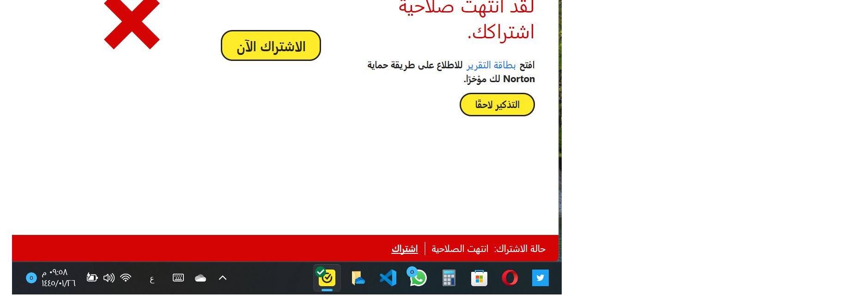Click the volume speaker tray icon
The width and height of the screenshot is (868, 300).
click(x=109, y=277)
